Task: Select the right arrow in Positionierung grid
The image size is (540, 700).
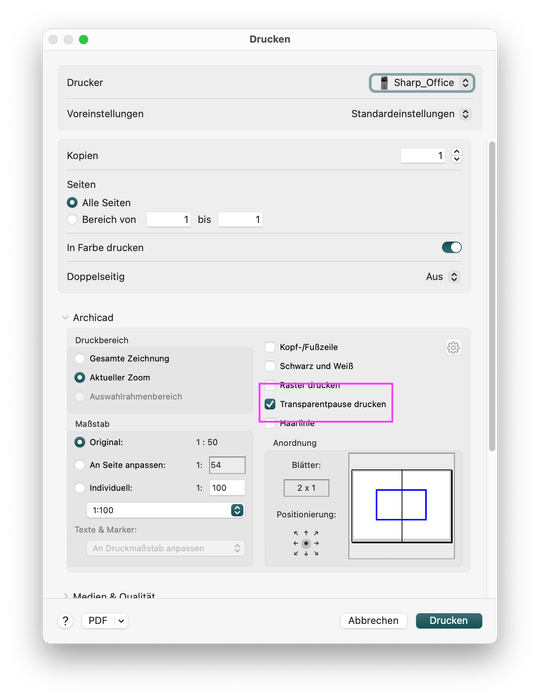Action: 316,543
